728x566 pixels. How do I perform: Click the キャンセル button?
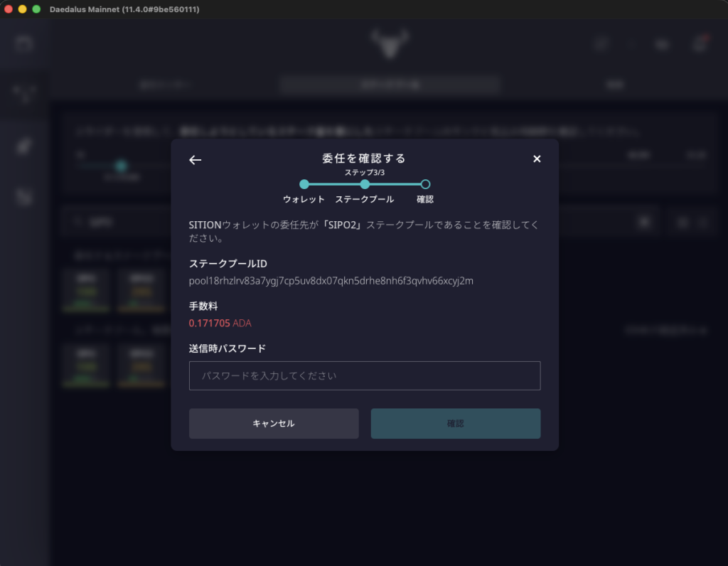(274, 424)
